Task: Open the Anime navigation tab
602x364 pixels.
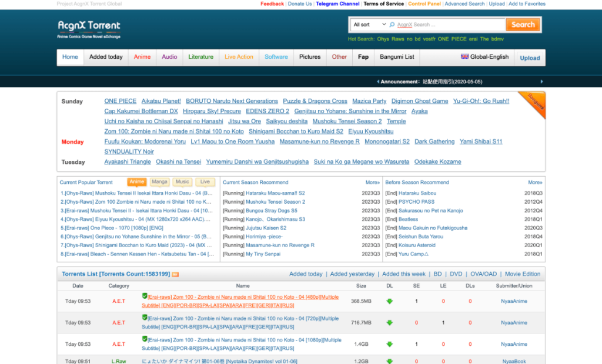Action: [142, 57]
